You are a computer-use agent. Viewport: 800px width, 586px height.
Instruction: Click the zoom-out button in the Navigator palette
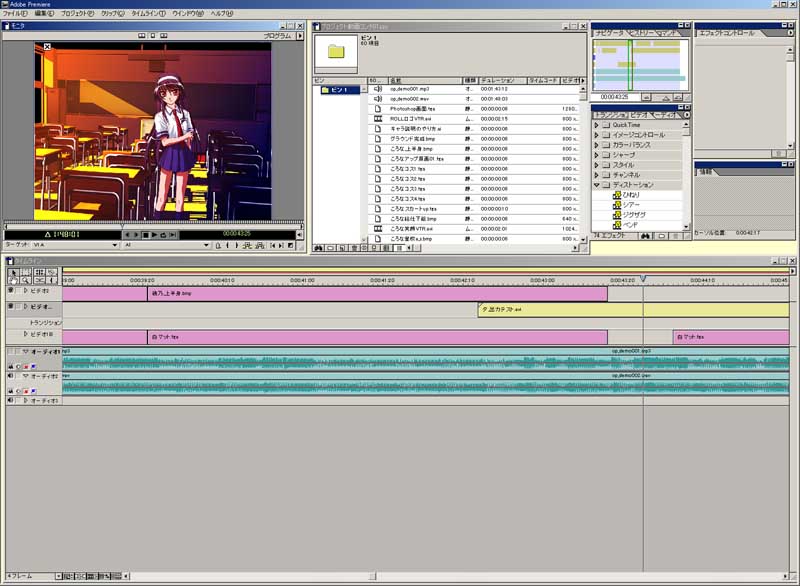(x=646, y=97)
